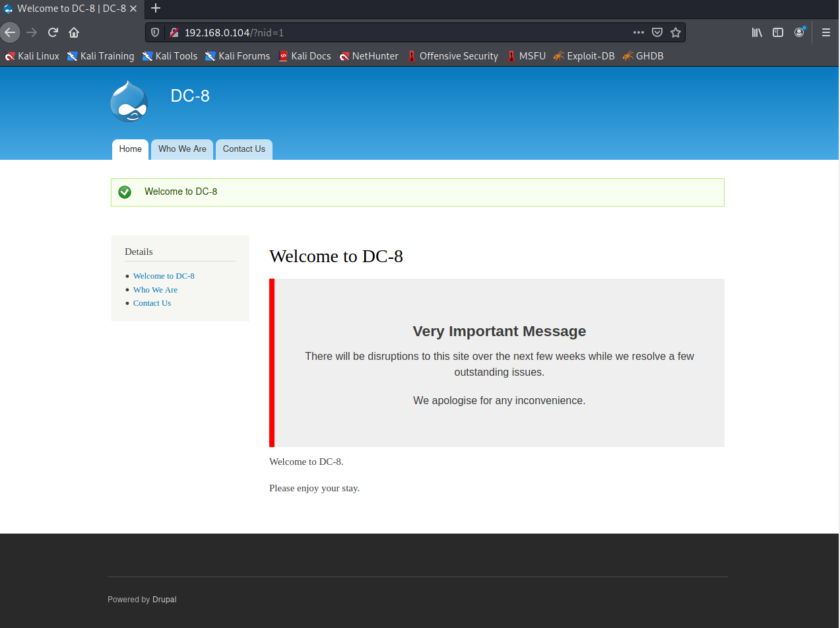
Task: Close the Welcome to DC-8 tab
Action: [x=134, y=9]
